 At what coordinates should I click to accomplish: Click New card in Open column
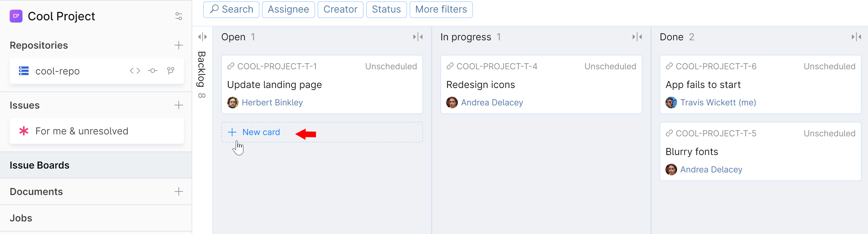click(261, 132)
